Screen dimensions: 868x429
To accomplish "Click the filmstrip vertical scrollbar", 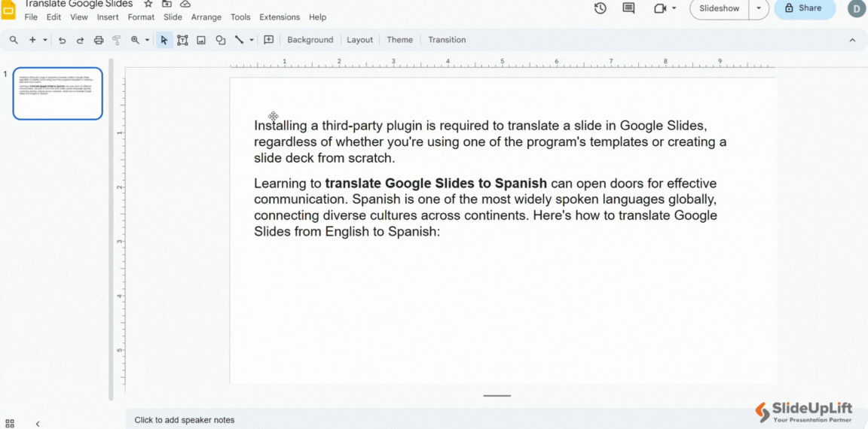I will [x=111, y=230].
